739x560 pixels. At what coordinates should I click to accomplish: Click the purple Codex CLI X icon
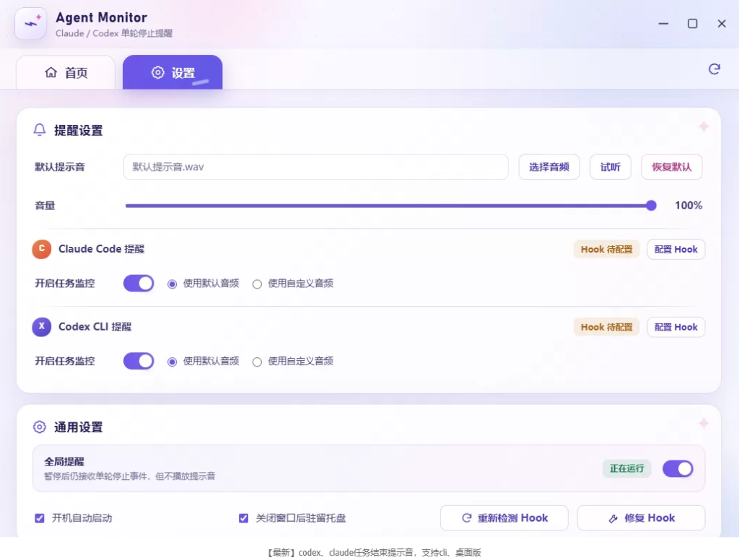[41, 327]
